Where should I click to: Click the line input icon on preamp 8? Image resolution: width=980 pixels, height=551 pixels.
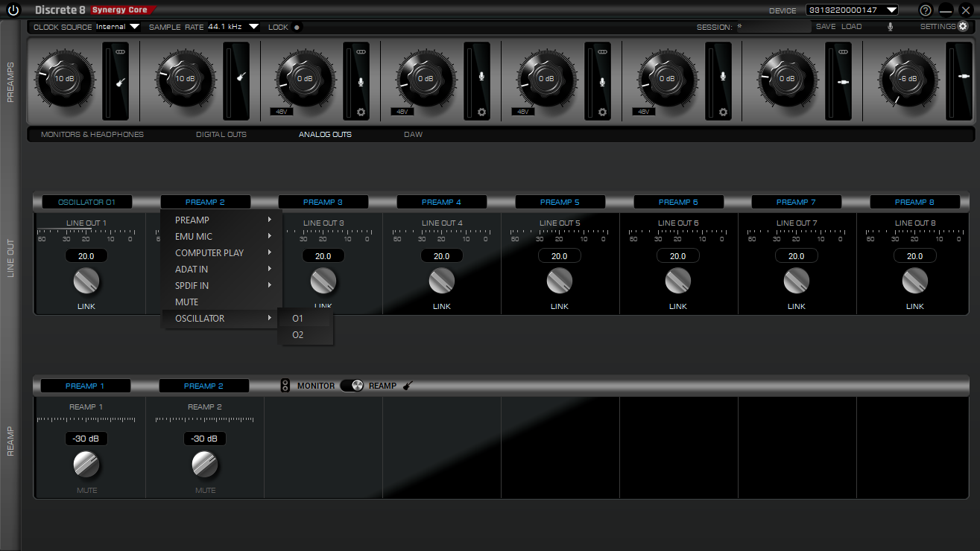pos(964,77)
